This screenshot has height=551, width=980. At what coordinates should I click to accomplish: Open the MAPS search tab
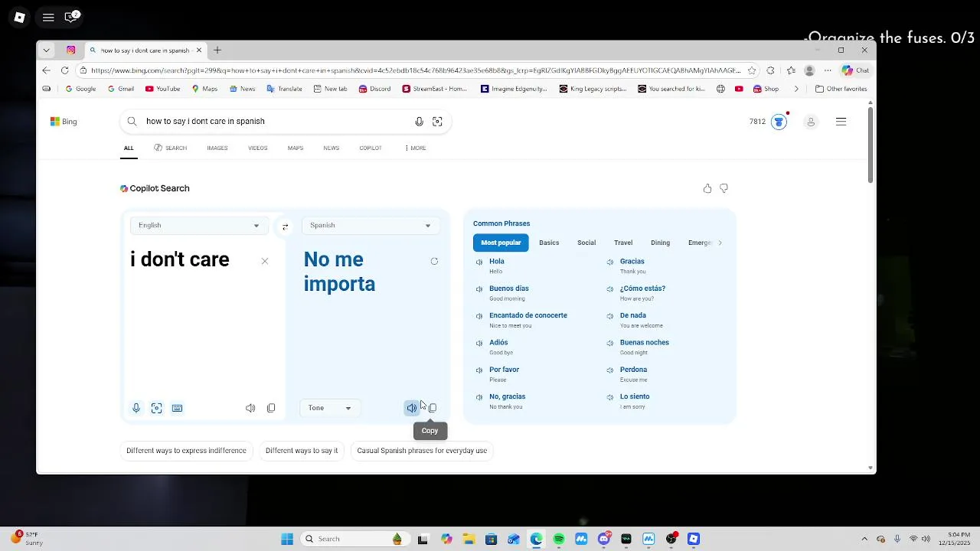click(x=296, y=148)
